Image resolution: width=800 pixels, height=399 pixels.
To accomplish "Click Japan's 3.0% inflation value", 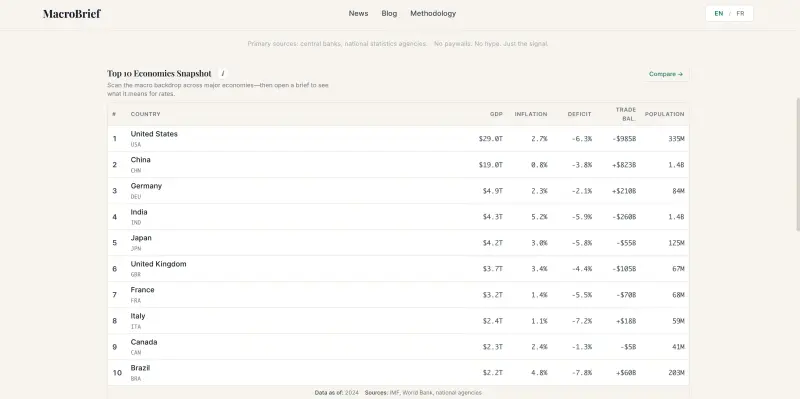I will tap(539, 243).
